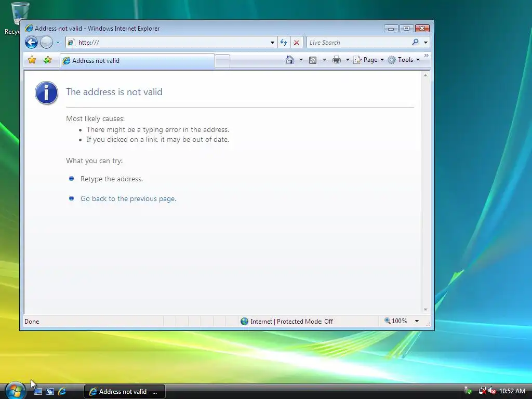This screenshot has width=532, height=399.
Task: Open the Page menu
Action: click(x=369, y=60)
